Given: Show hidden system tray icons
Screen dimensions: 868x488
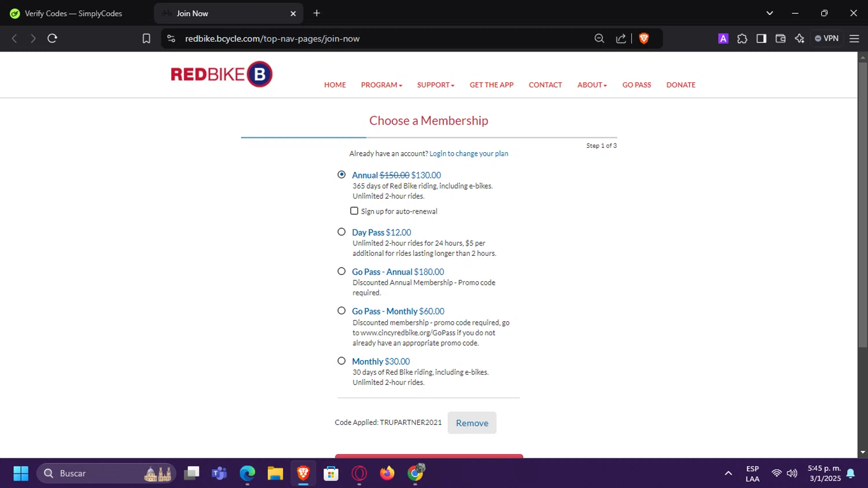Looking at the screenshot, I should 729,474.
